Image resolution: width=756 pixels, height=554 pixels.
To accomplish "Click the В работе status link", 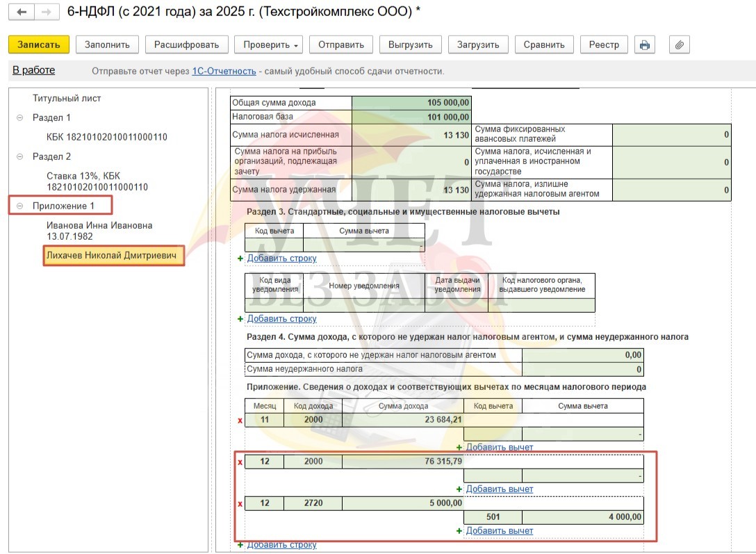I will [x=33, y=70].
